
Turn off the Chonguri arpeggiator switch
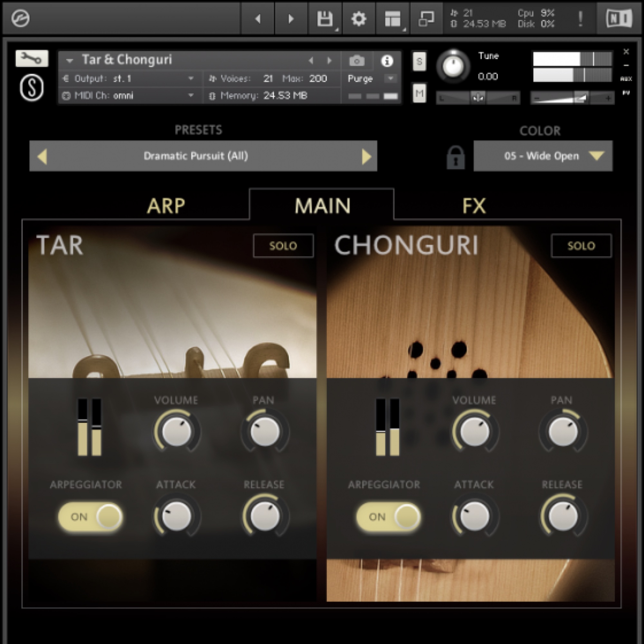click(x=388, y=517)
